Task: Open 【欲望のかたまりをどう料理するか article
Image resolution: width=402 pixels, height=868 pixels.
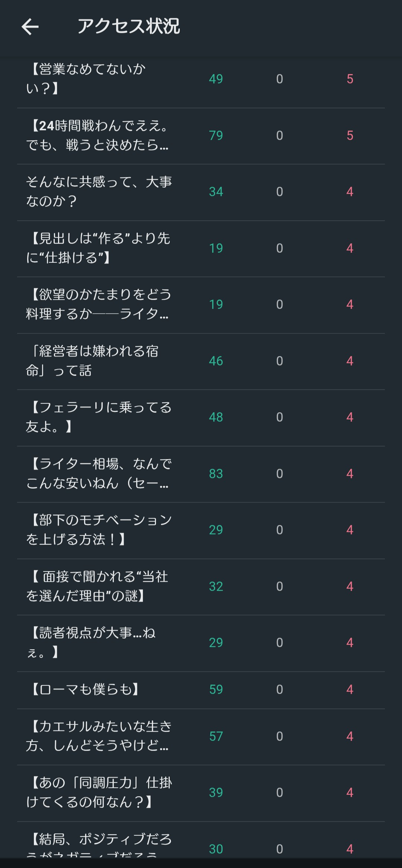Action: click(98, 304)
